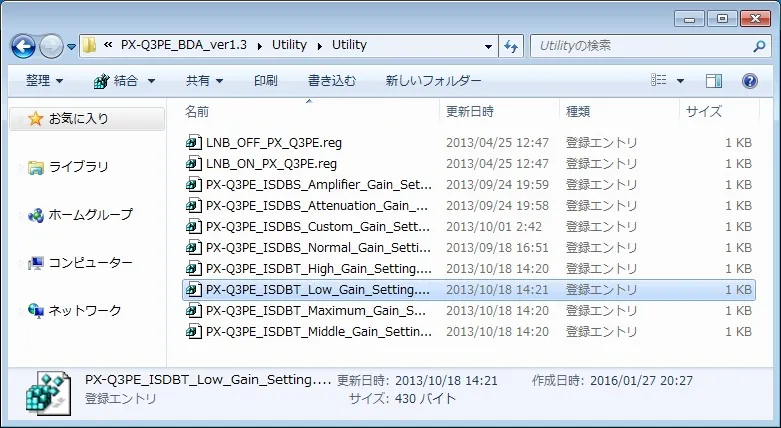The height and width of the screenshot is (428, 781).
Task: Click the folder icon in address bar
Action: pyautogui.click(x=89, y=45)
